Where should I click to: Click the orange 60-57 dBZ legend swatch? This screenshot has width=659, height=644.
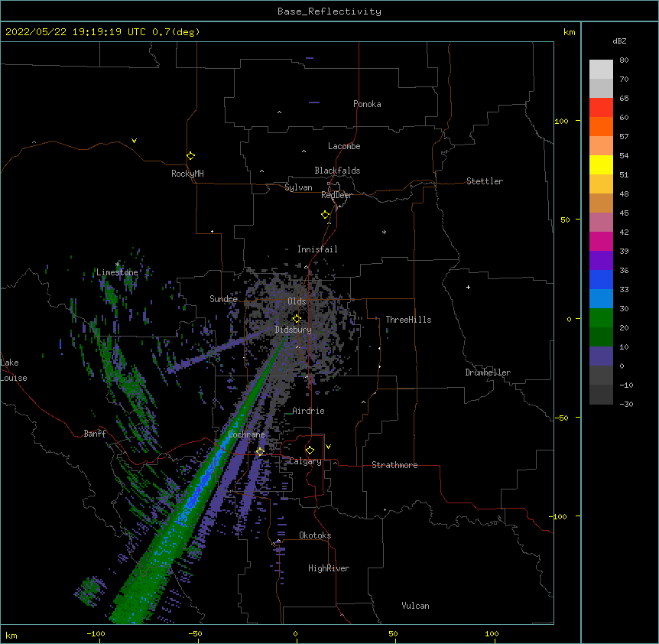tap(601, 126)
